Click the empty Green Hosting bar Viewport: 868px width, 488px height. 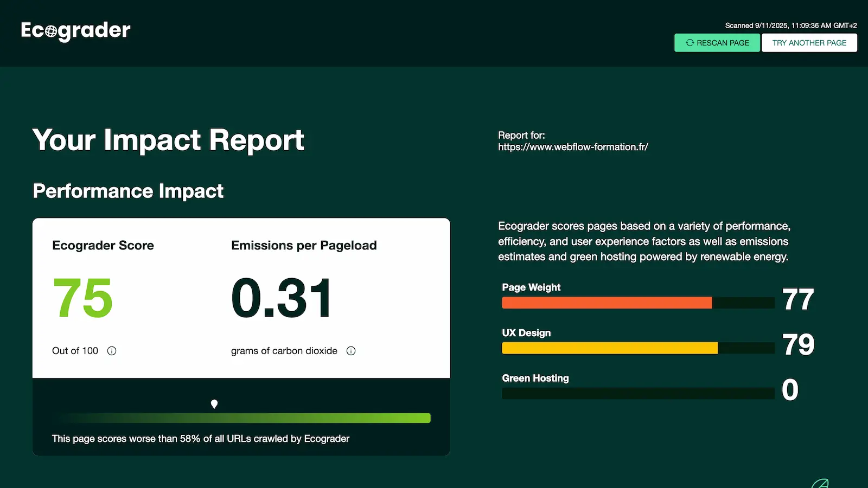click(638, 393)
